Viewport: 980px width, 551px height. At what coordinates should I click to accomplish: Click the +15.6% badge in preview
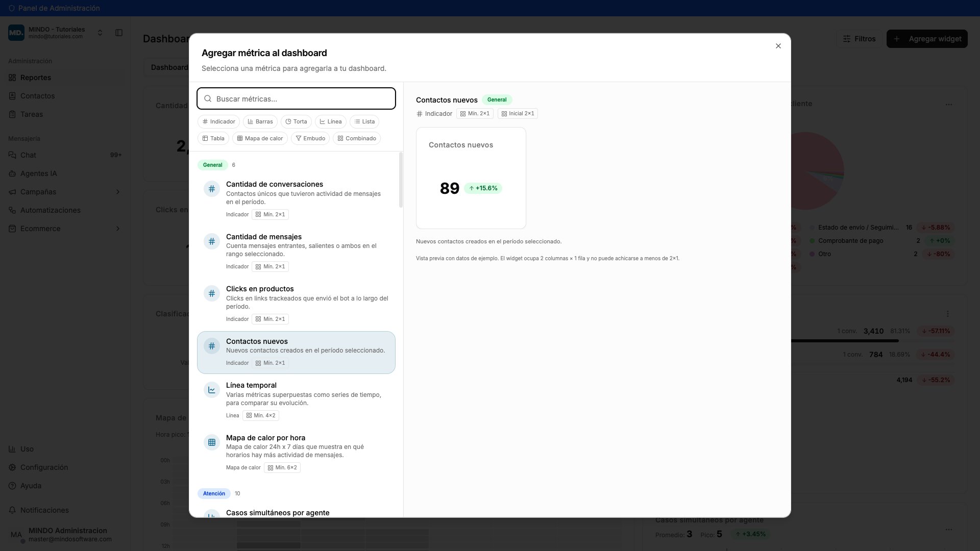pyautogui.click(x=483, y=188)
